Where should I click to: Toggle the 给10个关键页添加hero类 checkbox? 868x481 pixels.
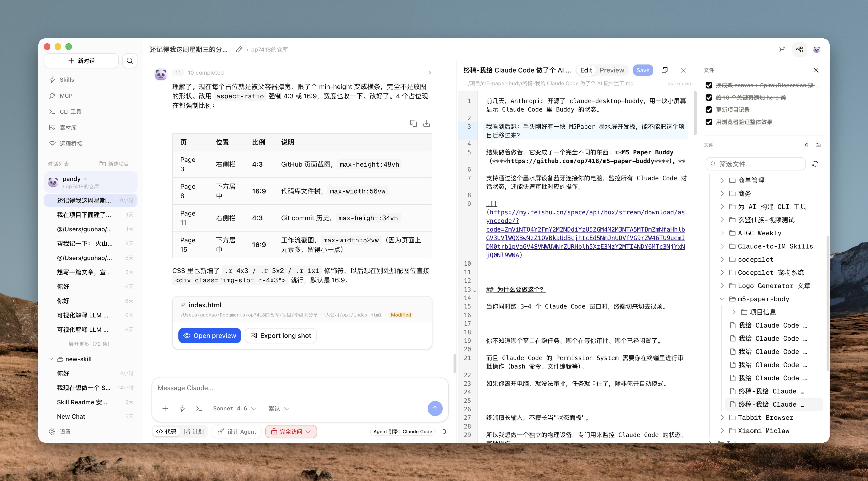click(x=709, y=98)
